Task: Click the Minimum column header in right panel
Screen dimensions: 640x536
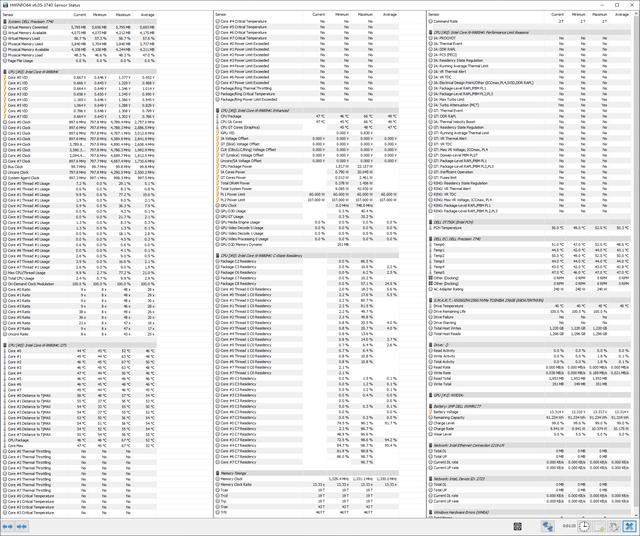Action: coord(578,15)
